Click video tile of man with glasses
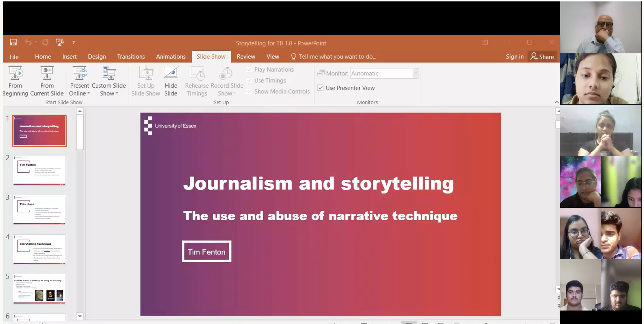Image resolution: width=644 pixels, height=324 pixels. point(601,27)
